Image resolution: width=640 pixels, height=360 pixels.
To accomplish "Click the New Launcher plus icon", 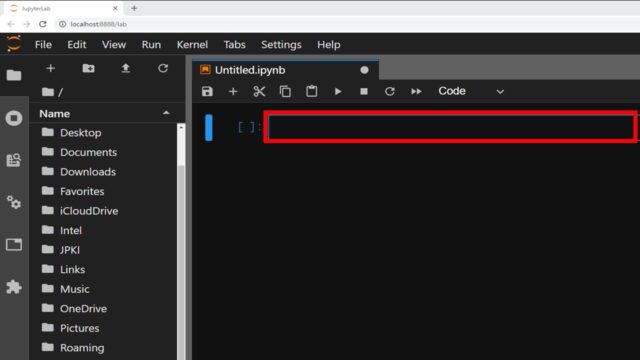I will tap(51, 68).
